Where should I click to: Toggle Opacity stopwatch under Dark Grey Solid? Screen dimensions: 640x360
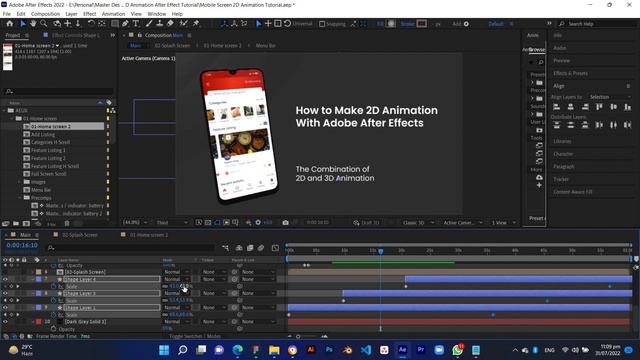53,329
